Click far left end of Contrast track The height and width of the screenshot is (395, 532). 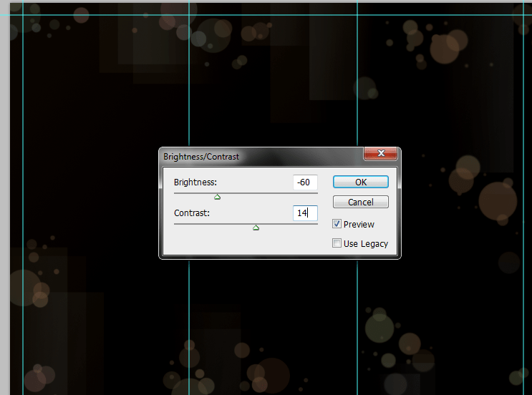175,224
